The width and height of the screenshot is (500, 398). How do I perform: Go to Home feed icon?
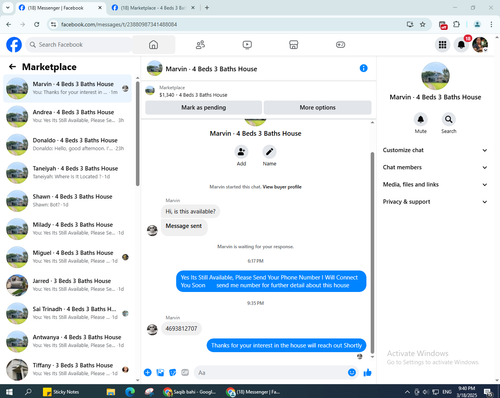[153, 45]
